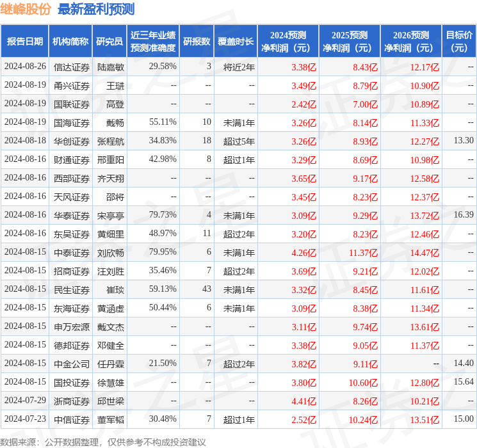Click the 继峰股份 title text
The image size is (477, 448).
(26, 9)
